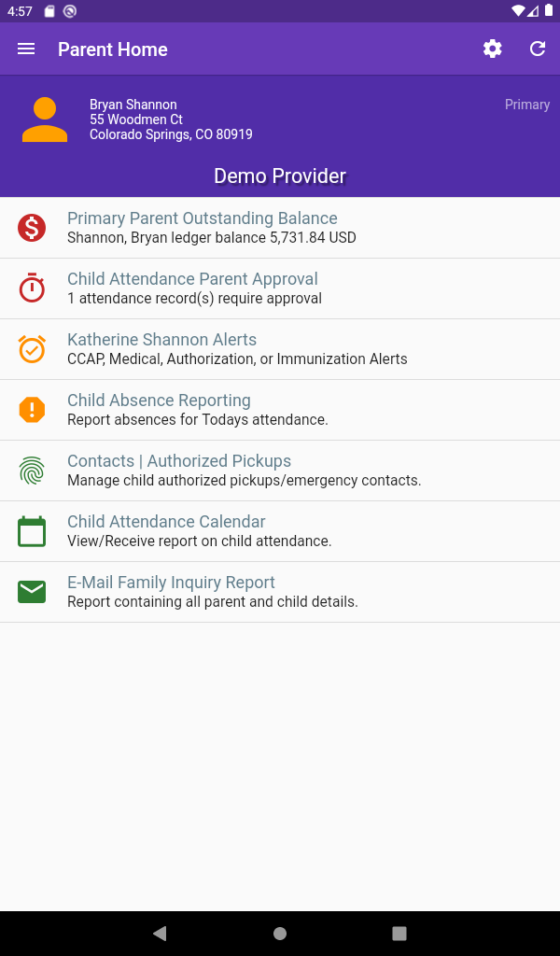
Task: Click the red dollar sign balance icon
Action: pyautogui.click(x=31, y=227)
